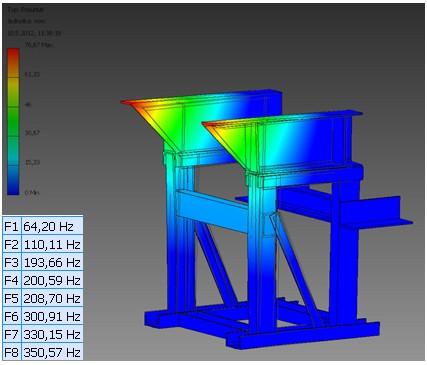Click the 64,20 Hz frequency value
This screenshot has height=365, width=427.
point(49,227)
